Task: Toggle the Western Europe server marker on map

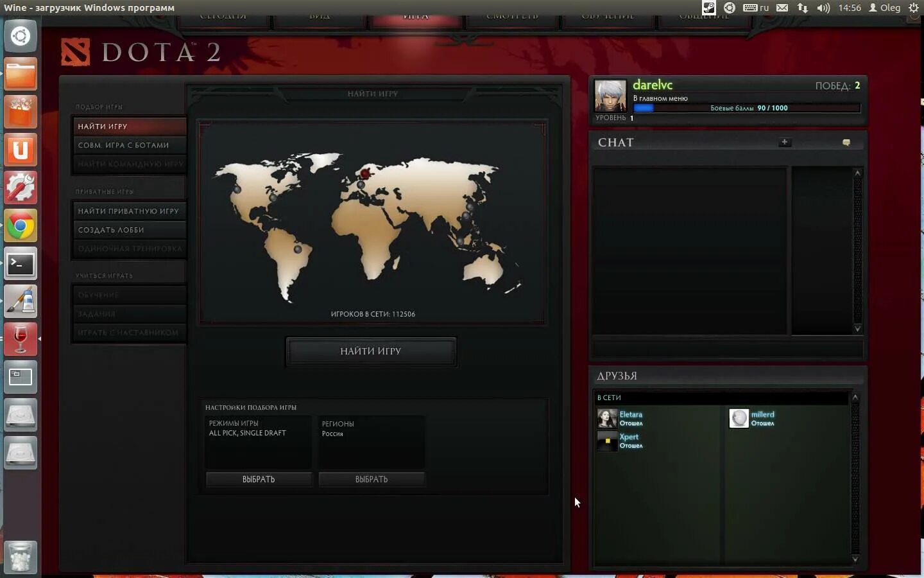Action: pos(361,185)
